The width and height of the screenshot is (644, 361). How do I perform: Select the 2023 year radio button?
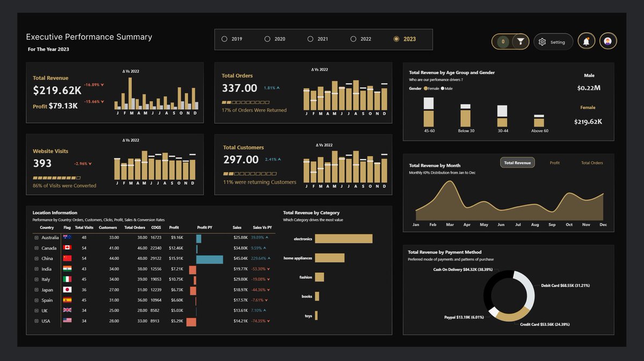tap(396, 39)
